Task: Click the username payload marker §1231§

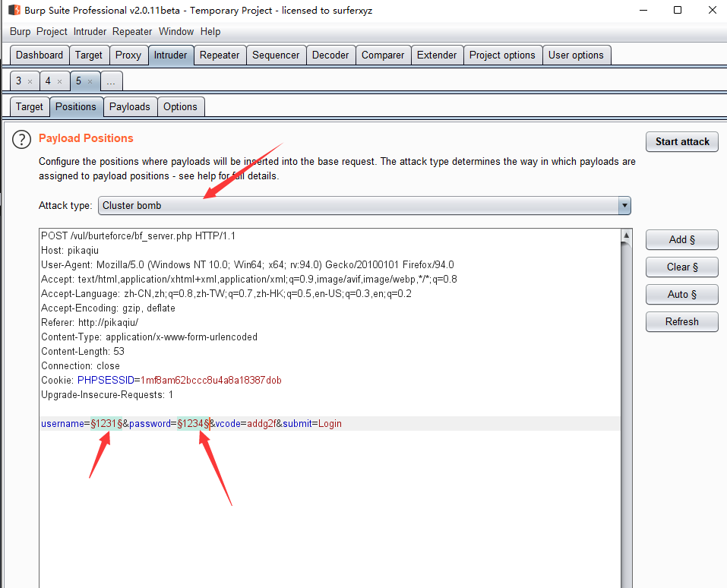Action: [x=106, y=423]
